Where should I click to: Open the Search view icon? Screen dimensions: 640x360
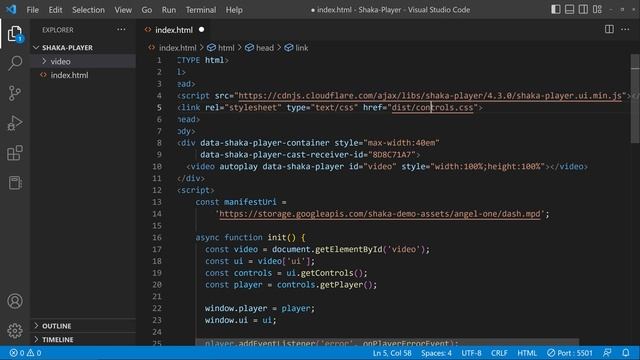(x=15, y=63)
